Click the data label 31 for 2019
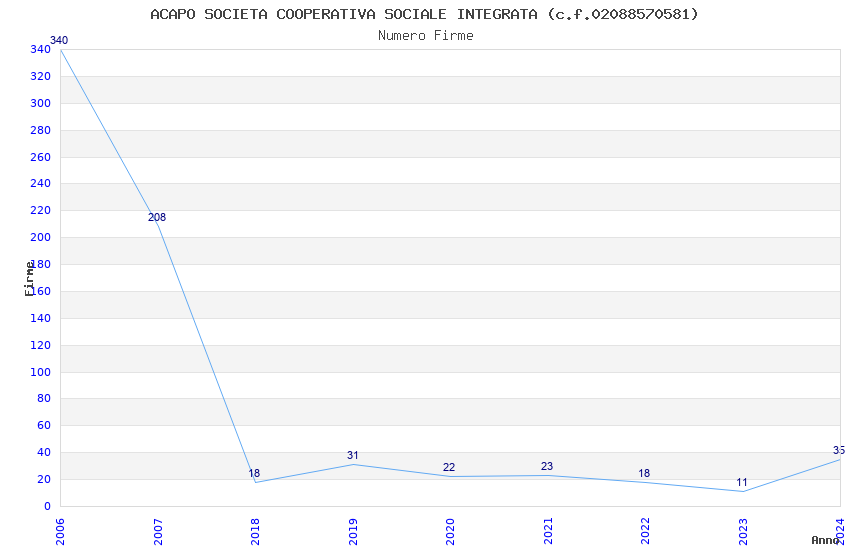850x550 pixels. coord(353,455)
